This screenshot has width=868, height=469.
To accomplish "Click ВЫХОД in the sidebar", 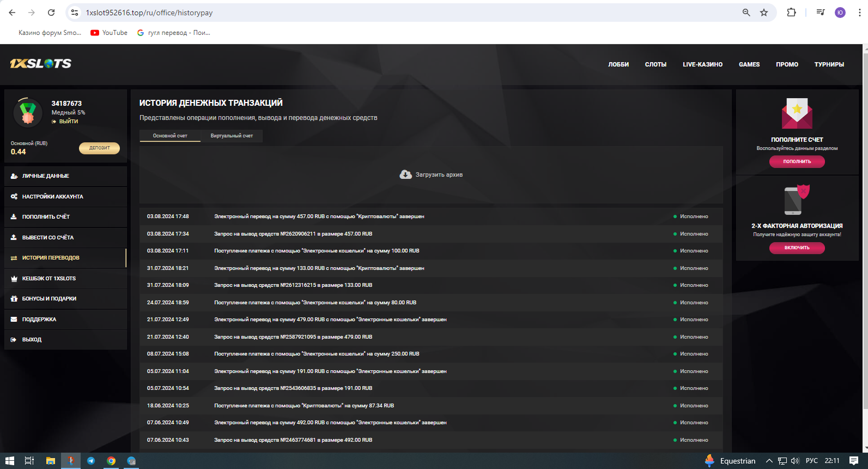I will coord(65,340).
